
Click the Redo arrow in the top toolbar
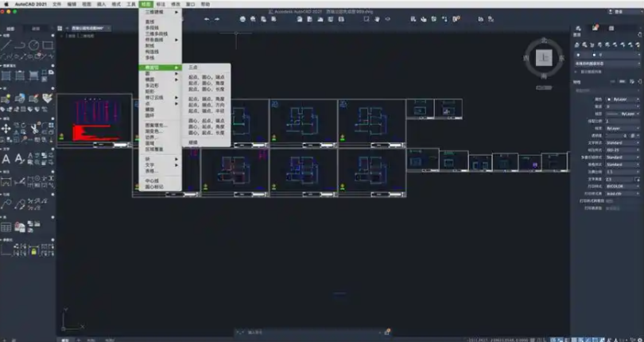pyautogui.click(x=217, y=19)
